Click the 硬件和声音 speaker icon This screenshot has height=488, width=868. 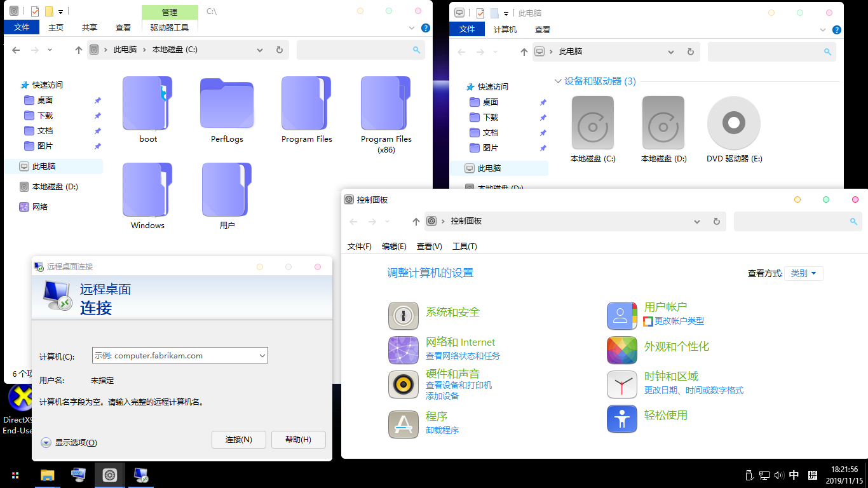[x=403, y=384]
